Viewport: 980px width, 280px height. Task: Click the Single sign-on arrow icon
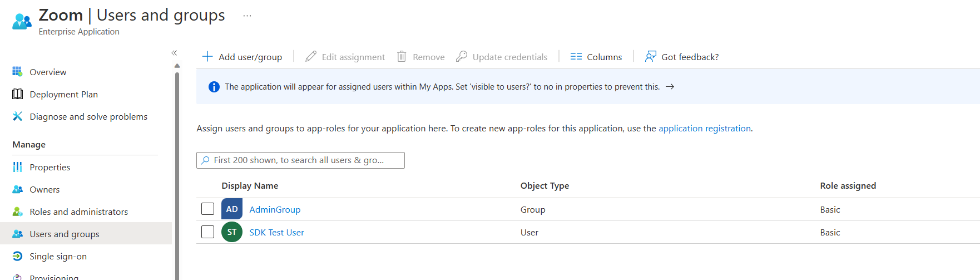point(17,256)
